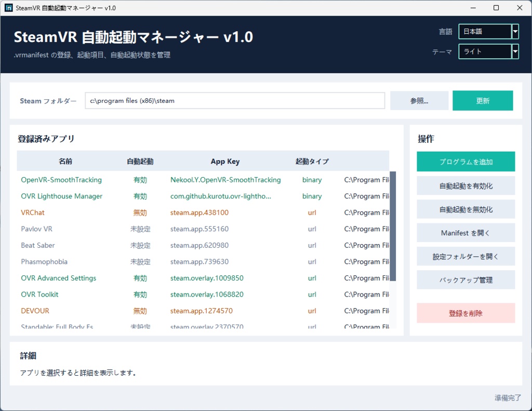Click binary type in OpenVR-SmoothTracking row
532x411 pixels.
click(x=312, y=180)
